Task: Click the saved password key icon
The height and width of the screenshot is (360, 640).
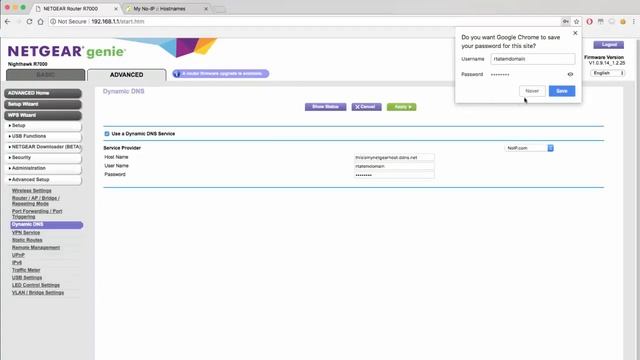Action: click(x=565, y=21)
